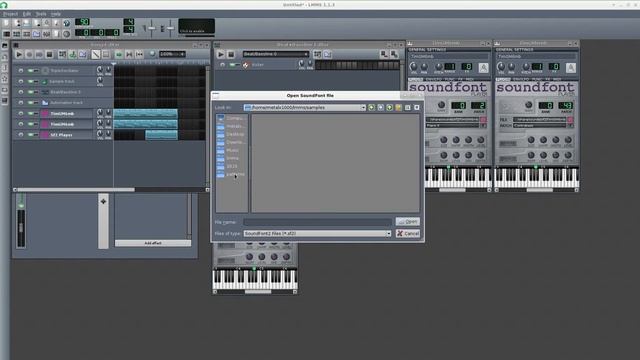Cancel the Open SoundFont dialog

pyautogui.click(x=407, y=233)
